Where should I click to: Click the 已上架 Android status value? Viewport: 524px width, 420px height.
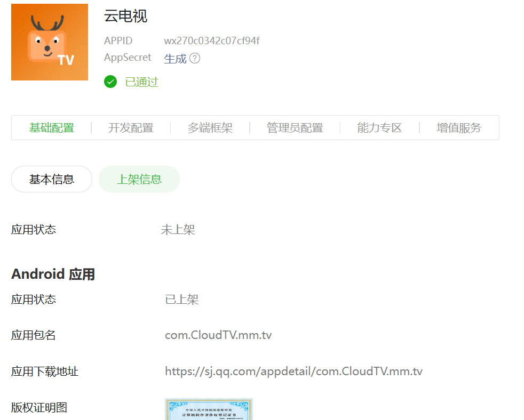click(182, 300)
